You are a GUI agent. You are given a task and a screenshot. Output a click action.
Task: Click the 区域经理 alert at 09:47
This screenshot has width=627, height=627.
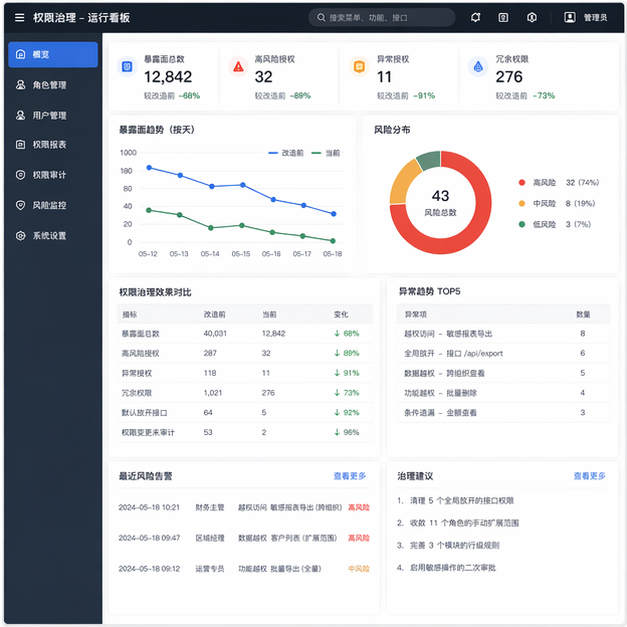(x=244, y=538)
